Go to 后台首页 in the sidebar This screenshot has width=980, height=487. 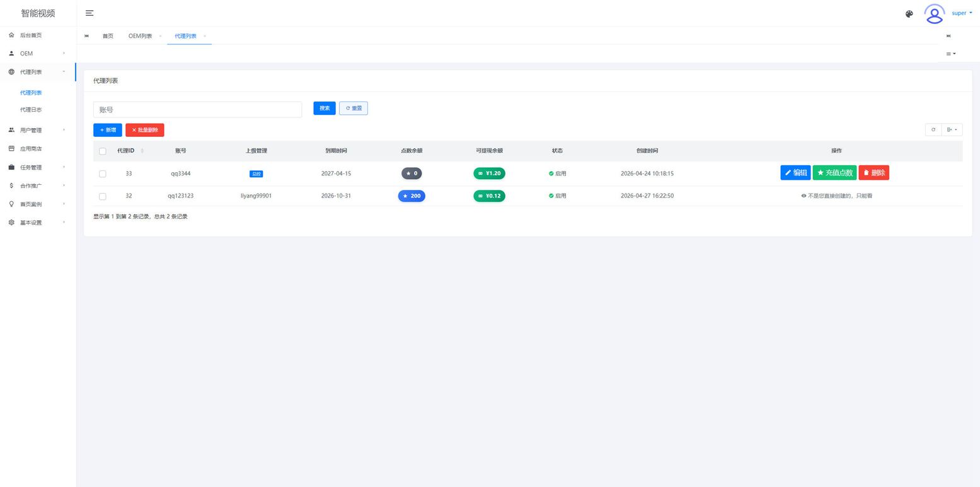coord(38,35)
